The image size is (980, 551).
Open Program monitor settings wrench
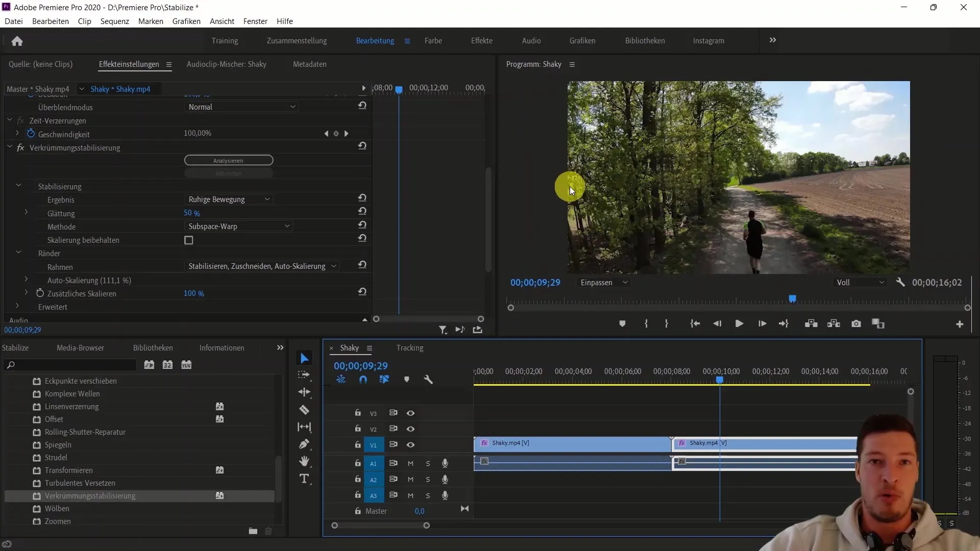coord(900,282)
